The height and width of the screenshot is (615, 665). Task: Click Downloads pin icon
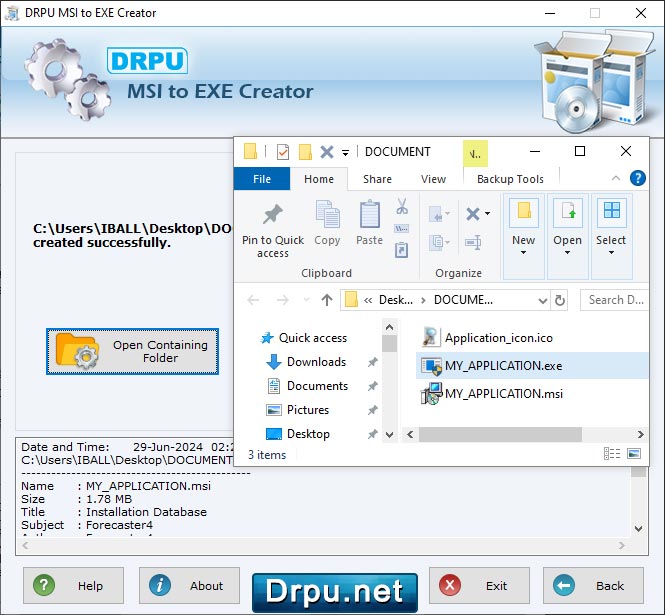tap(372, 362)
